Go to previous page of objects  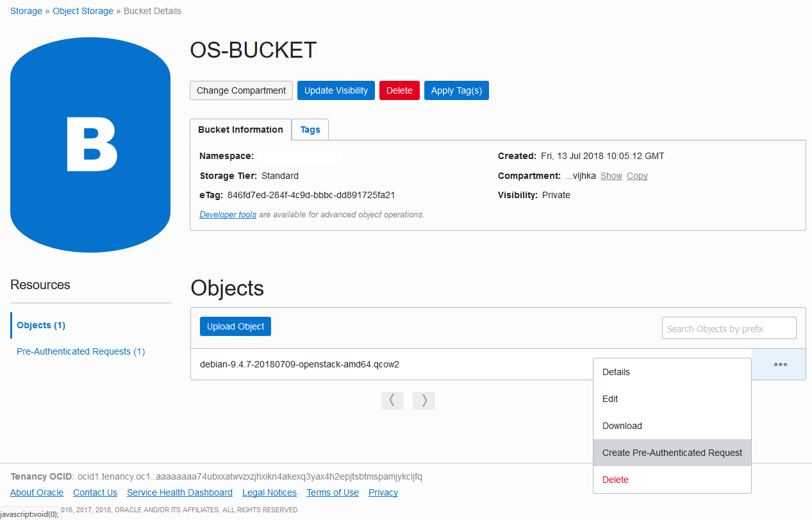coord(392,401)
